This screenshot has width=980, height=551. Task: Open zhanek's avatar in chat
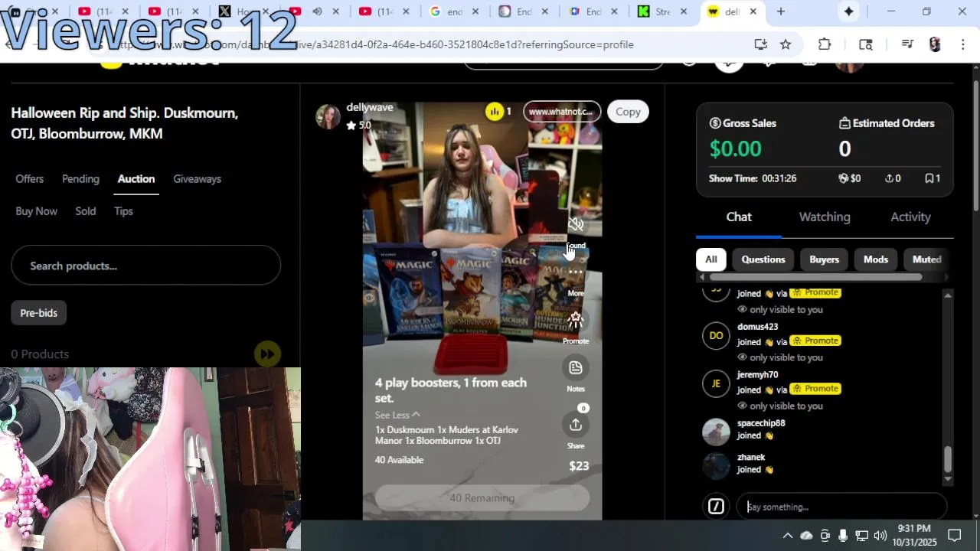point(716,465)
